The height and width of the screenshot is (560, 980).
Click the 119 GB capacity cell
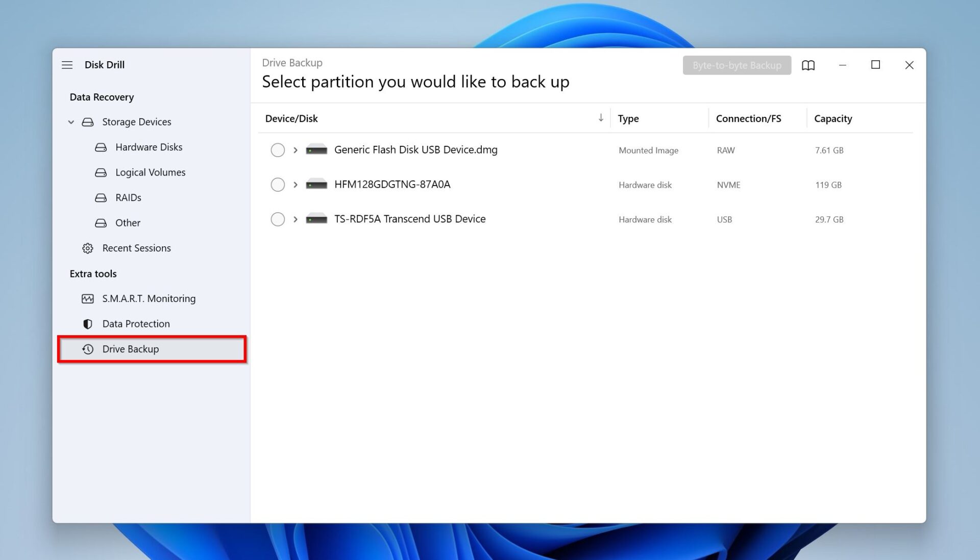coord(828,185)
